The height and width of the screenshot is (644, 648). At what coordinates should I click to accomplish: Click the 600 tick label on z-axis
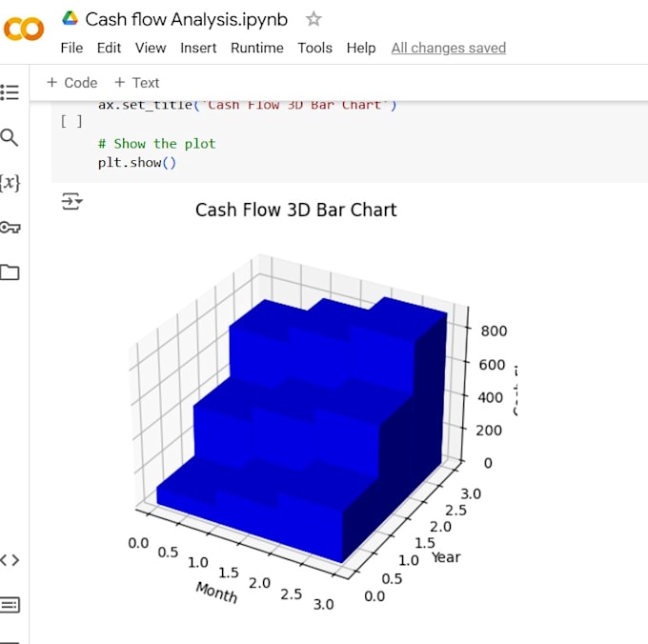click(492, 365)
